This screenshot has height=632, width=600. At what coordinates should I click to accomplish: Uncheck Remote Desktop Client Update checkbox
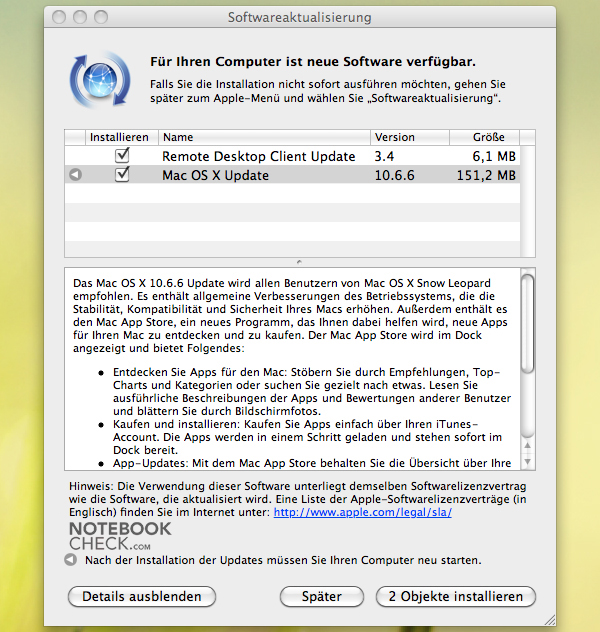click(122, 155)
